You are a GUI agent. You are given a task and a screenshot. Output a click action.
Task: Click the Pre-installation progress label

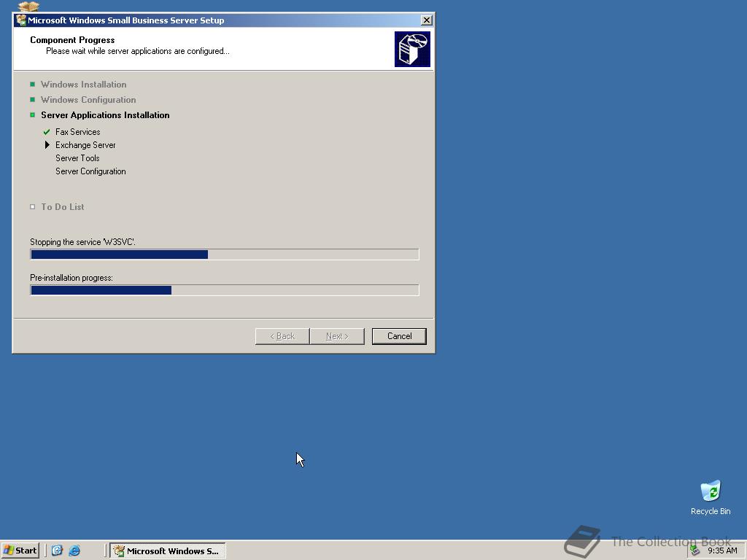[71, 278]
